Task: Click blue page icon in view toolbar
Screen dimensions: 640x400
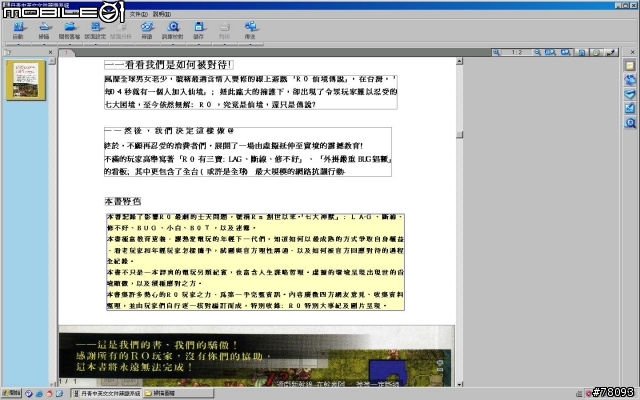Action: coord(582,52)
